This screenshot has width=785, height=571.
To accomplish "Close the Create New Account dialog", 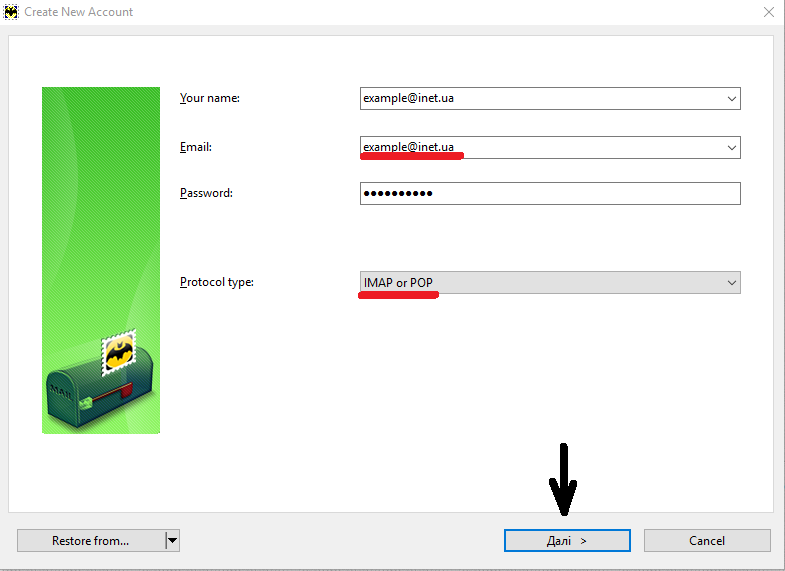I will click(767, 12).
